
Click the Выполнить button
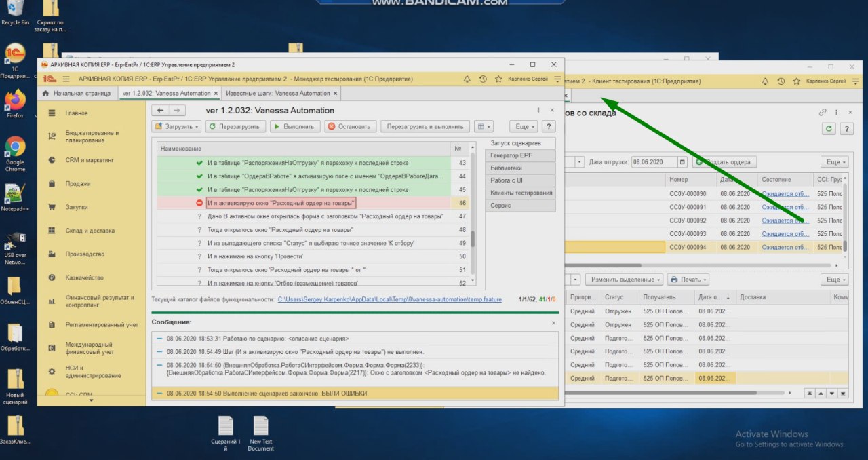point(294,126)
